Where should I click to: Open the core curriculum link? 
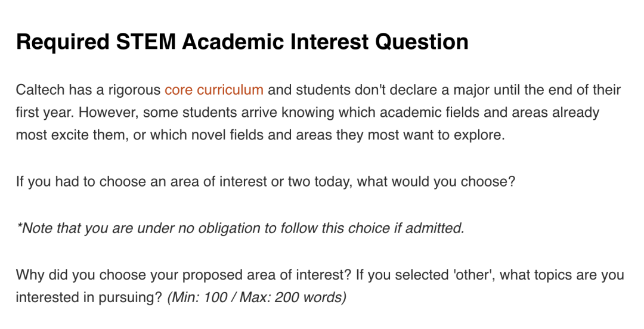[214, 89]
